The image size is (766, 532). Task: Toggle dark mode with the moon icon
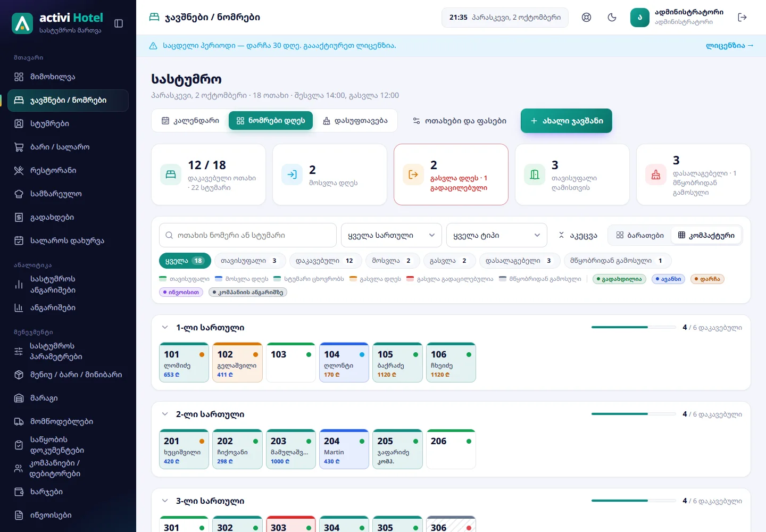coord(612,18)
